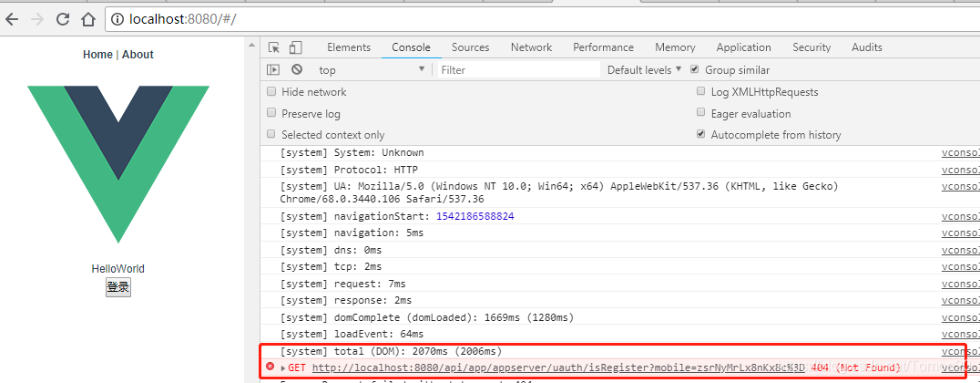Switch to Performance tab
The width and height of the screenshot is (980, 383).
pos(603,47)
